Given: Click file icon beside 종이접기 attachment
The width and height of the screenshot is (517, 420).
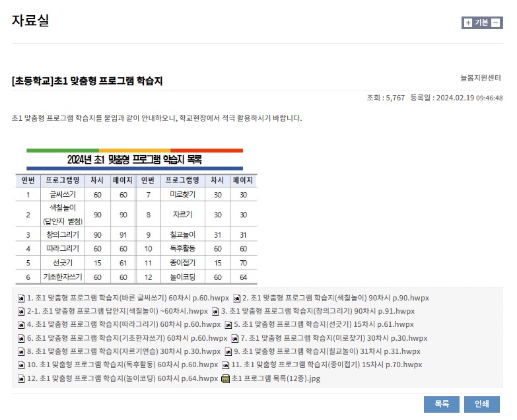Looking at the screenshot, I should (226, 365).
